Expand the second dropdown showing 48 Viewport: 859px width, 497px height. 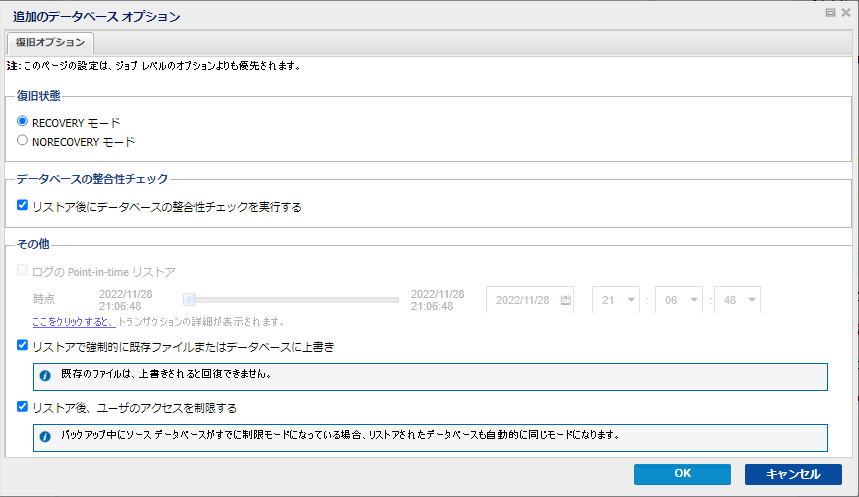[737, 300]
